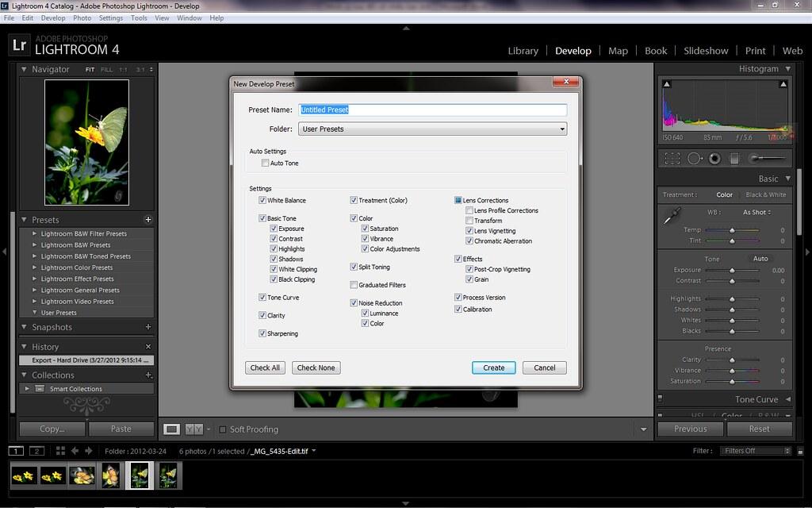Select the first filmstrip thumbnail
812x508 pixels.
24,475
